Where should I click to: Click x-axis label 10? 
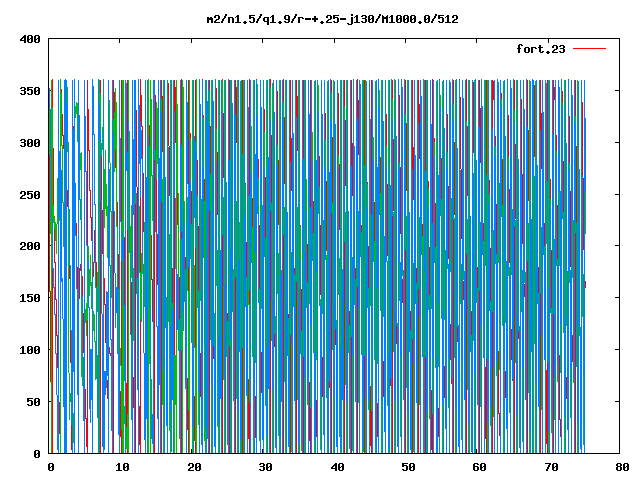point(122,467)
